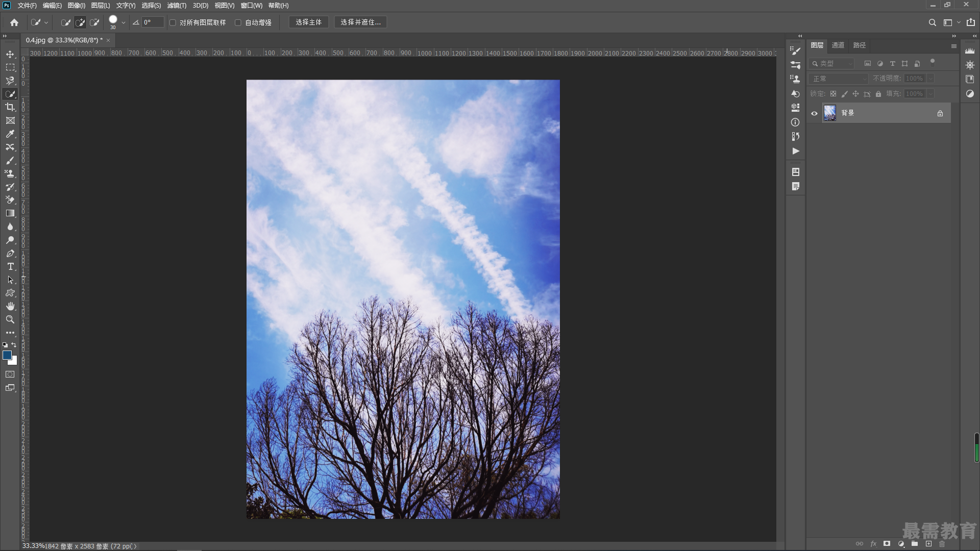Select the Path Selection tool

click(10, 280)
